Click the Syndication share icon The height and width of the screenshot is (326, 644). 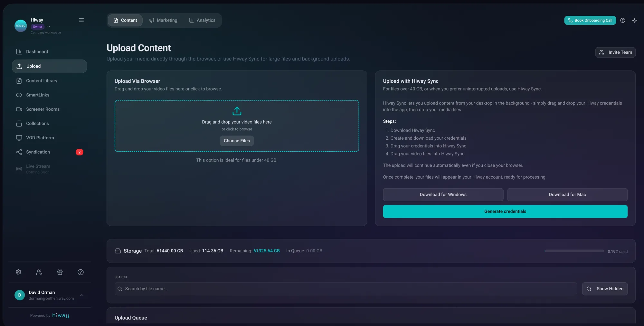point(19,152)
